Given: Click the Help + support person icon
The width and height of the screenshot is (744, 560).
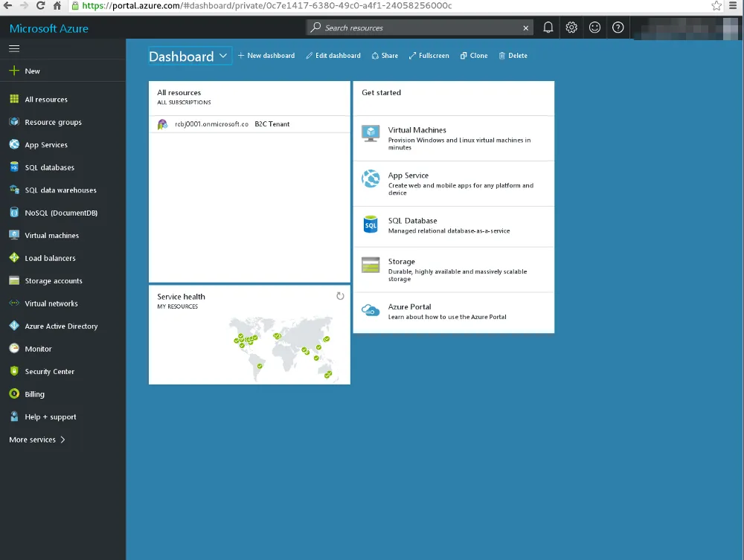Looking at the screenshot, I should coord(14,416).
